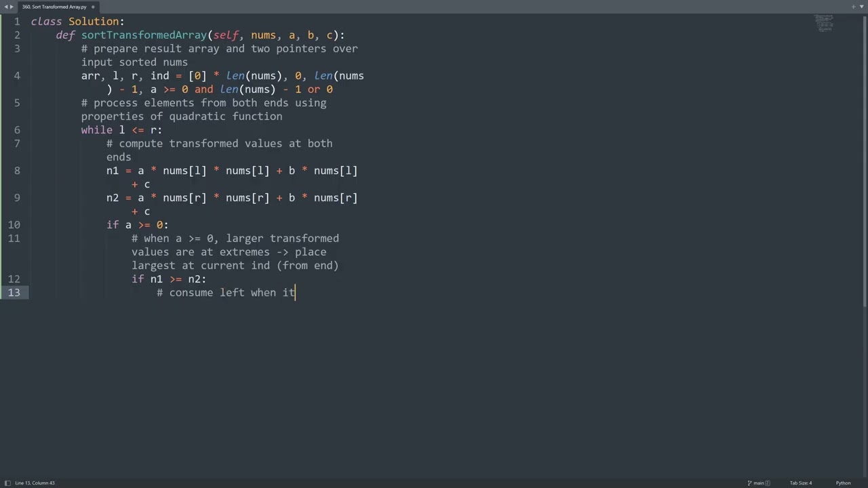Click line number 6 in the gutter
Viewport: 868px width, 488px height.
coord(17,129)
